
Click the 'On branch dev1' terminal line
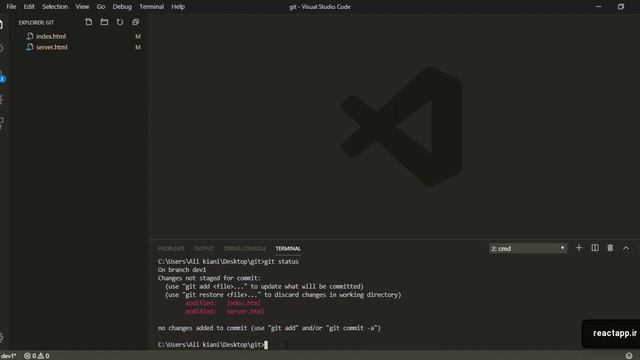(182, 270)
